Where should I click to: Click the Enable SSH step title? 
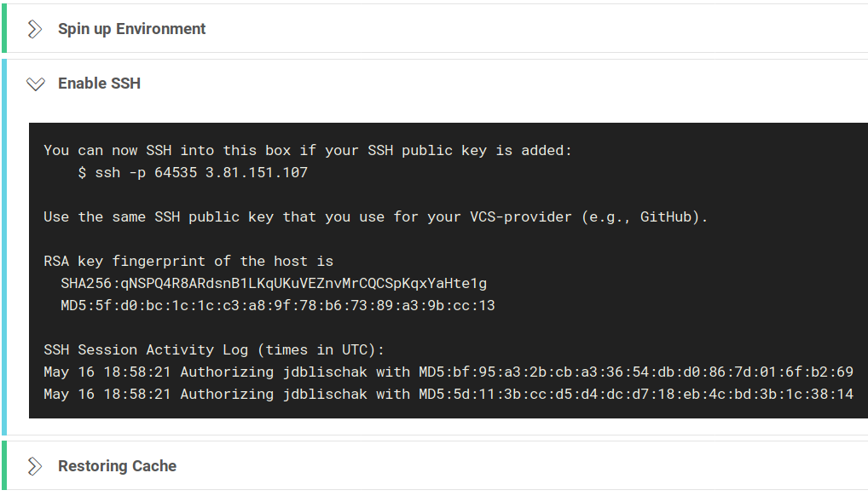point(100,84)
